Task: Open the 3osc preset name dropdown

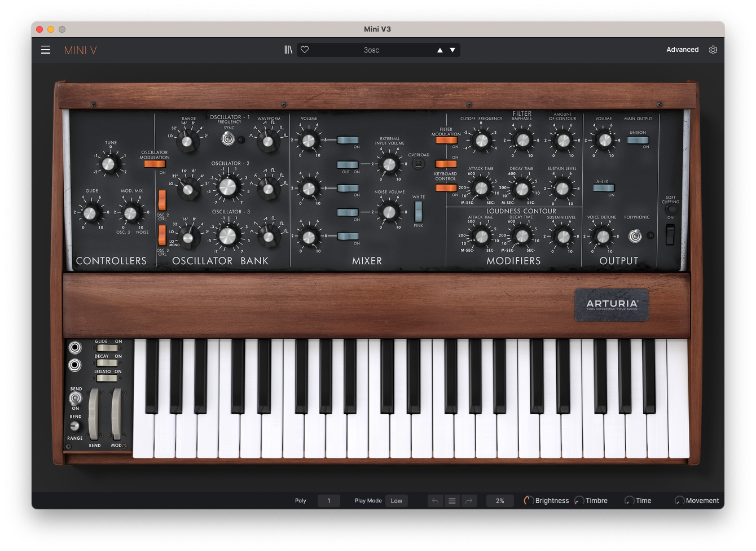Action: (371, 50)
